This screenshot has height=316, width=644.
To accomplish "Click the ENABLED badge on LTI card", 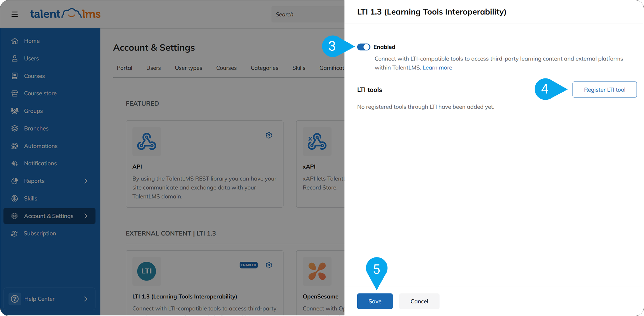I will click(x=249, y=265).
